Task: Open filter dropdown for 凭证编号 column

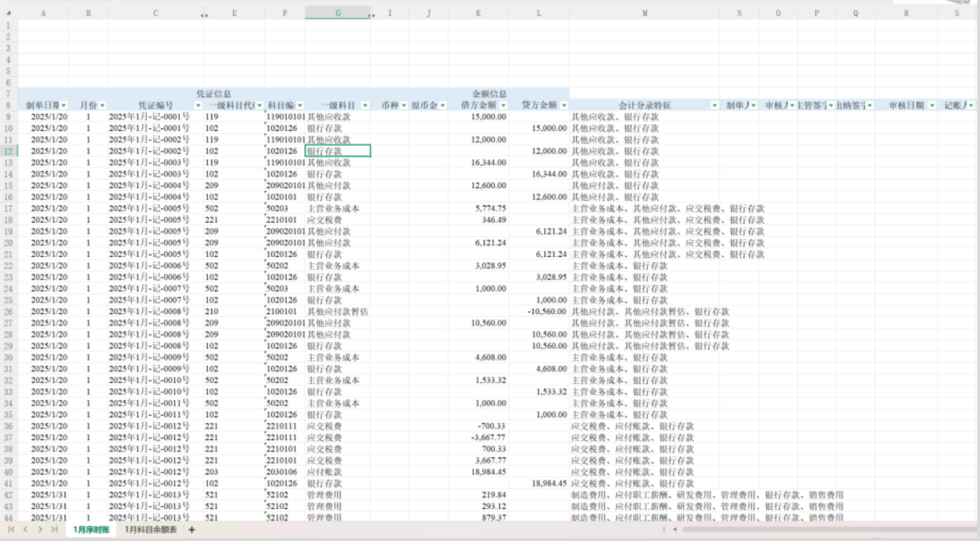Action: coord(198,106)
